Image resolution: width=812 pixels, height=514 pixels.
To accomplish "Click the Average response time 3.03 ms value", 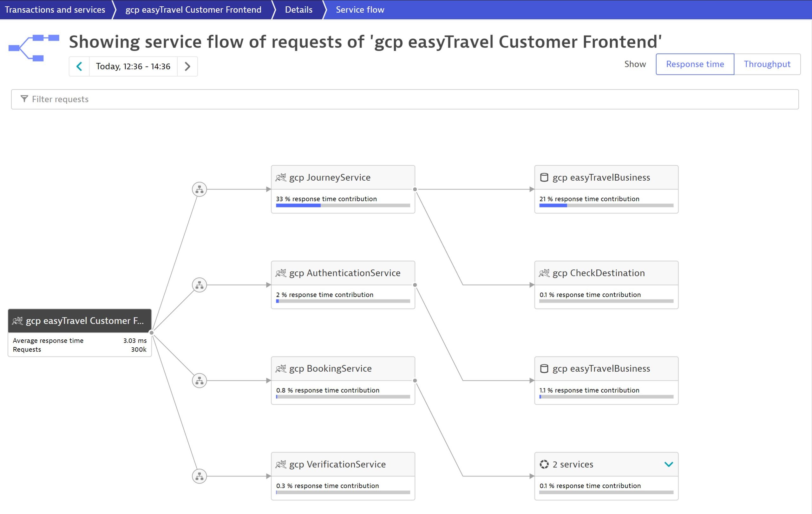I will coord(135,341).
